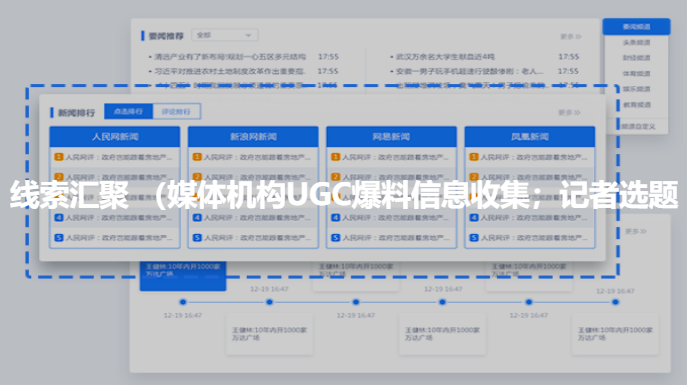Click rank 5 badge under 网易新闻

tap(336, 237)
